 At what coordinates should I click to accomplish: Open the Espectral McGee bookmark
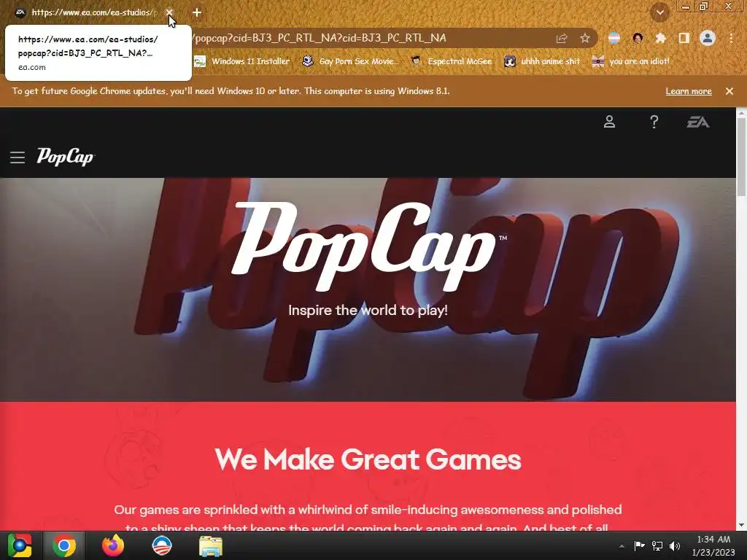click(x=451, y=61)
